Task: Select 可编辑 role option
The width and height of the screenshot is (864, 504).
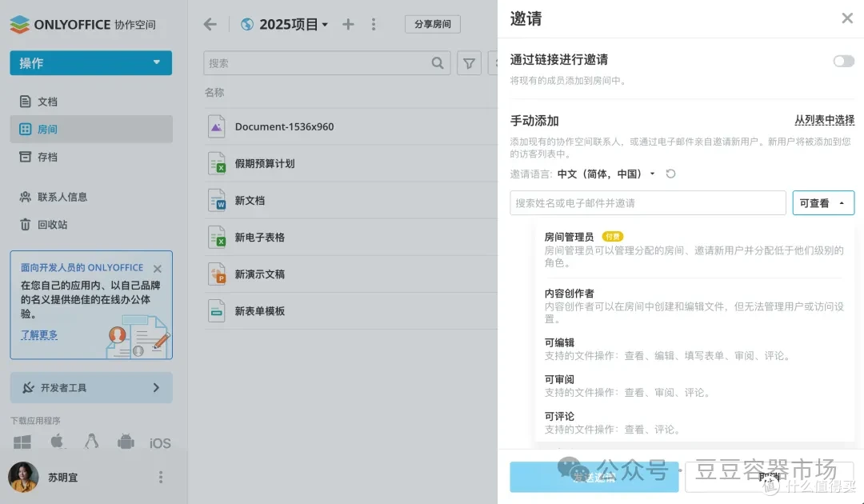Action: pyautogui.click(x=694, y=349)
